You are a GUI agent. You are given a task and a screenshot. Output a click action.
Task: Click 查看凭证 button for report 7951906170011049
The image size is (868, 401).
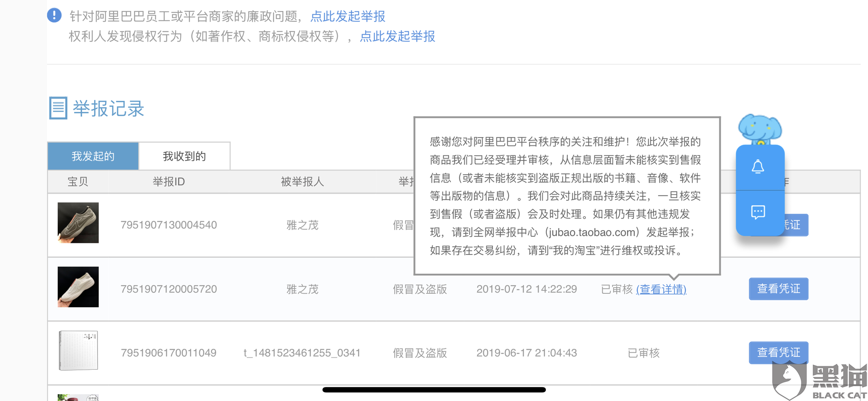[x=779, y=352]
